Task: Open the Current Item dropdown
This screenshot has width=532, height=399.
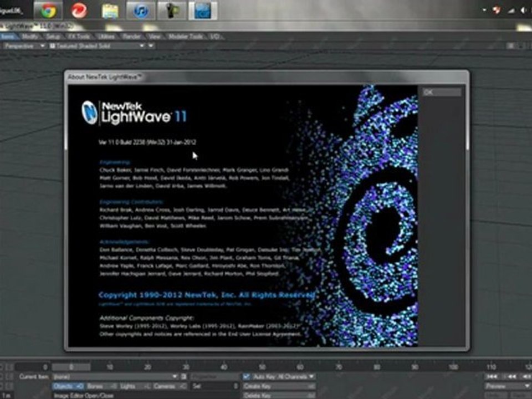Action: tap(115, 377)
